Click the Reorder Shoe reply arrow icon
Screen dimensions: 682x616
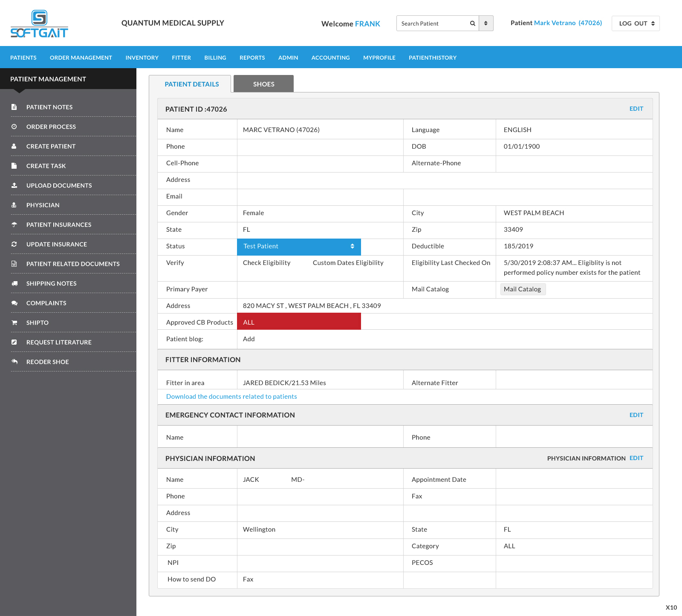(x=14, y=362)
